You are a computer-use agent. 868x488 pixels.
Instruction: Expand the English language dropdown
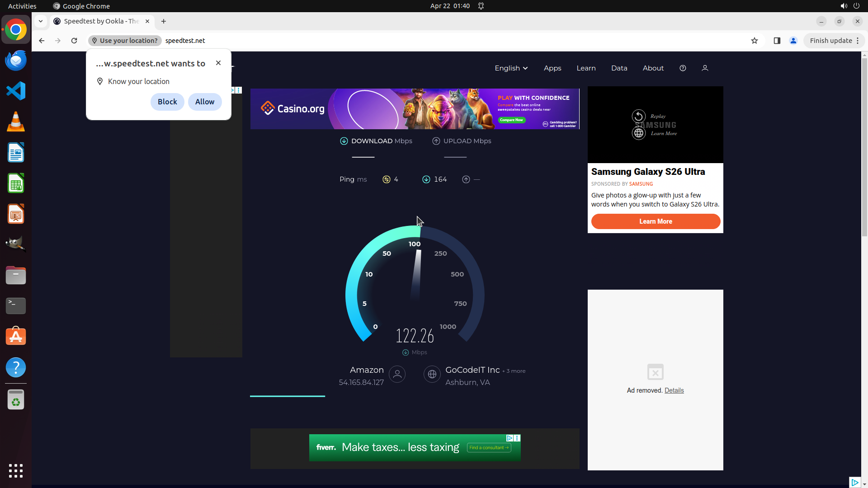pos(511,68)
